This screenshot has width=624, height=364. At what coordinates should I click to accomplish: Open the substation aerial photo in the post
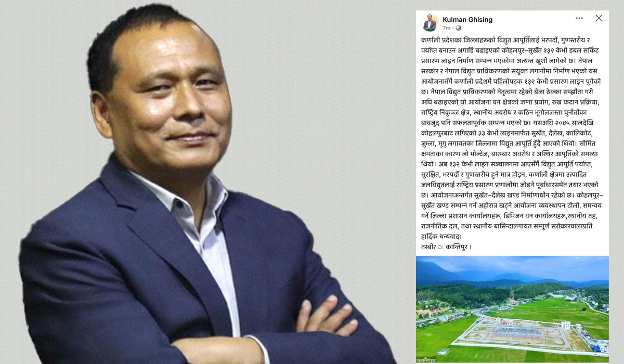click(x=512, y=309)
